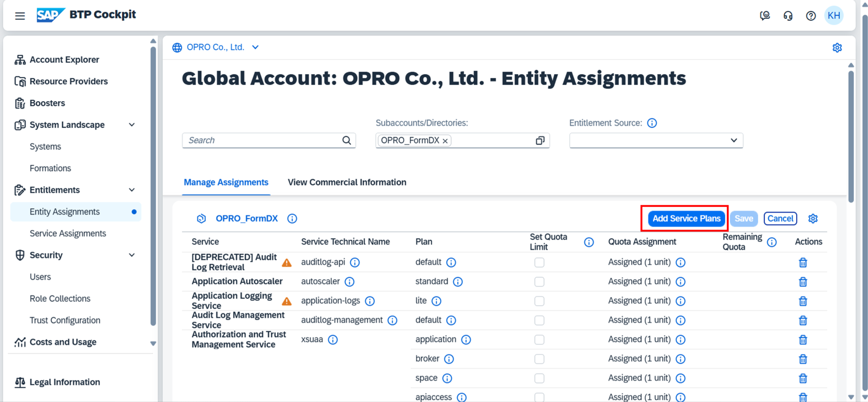Click the help question mark icon
Screen dimensions: 868x402
(x=811, y=15)
